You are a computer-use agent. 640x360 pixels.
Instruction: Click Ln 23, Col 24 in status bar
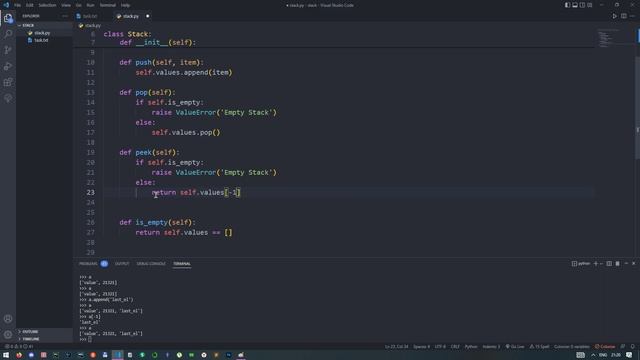click(x=396, y=347)
